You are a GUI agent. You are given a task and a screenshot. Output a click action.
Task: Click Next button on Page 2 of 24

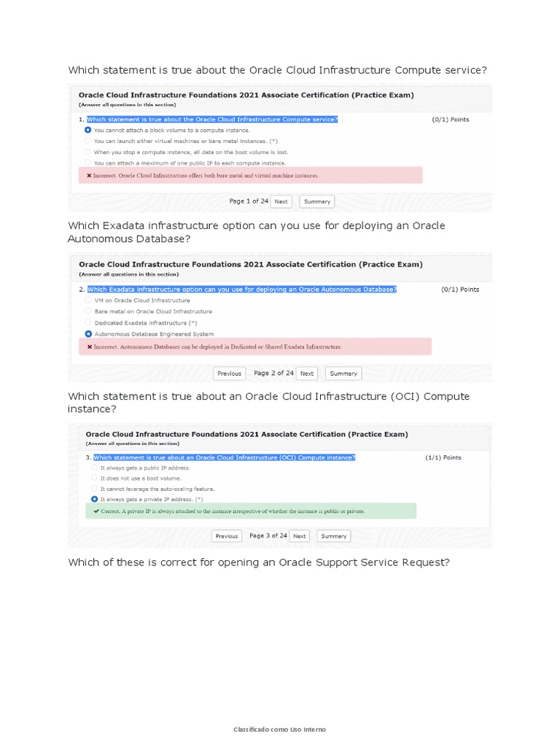(x=307, y=373)
